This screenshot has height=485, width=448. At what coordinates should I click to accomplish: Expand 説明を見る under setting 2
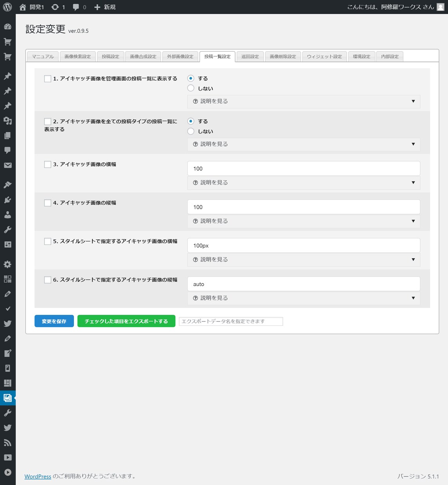[304, 144]
